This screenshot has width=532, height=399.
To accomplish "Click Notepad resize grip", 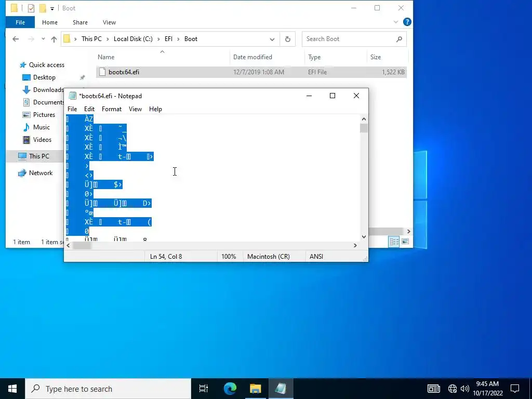I will 365,259.
